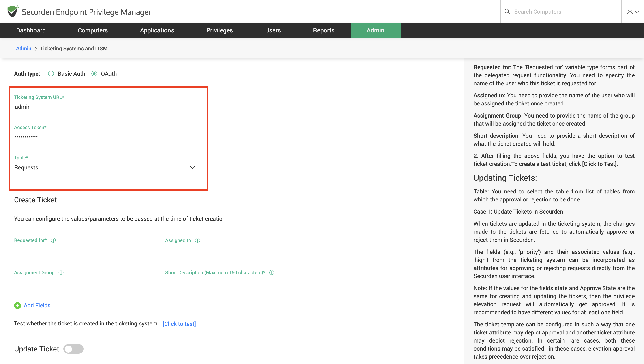This screenshot has height=364, width=644.
Task: Click the Ticketing System URL field
Action: pos(105,107)
